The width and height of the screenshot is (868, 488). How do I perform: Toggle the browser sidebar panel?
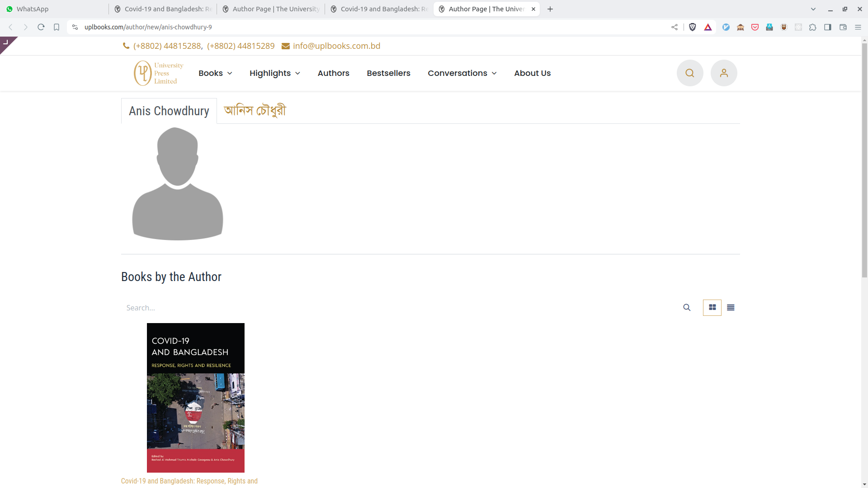(827, 27)
